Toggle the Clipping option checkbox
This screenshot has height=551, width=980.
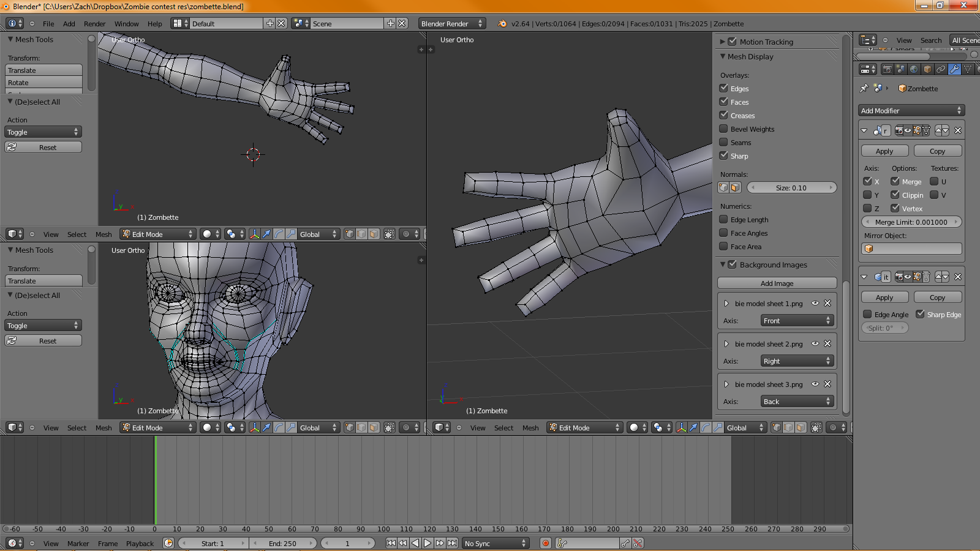click(895, 195)
